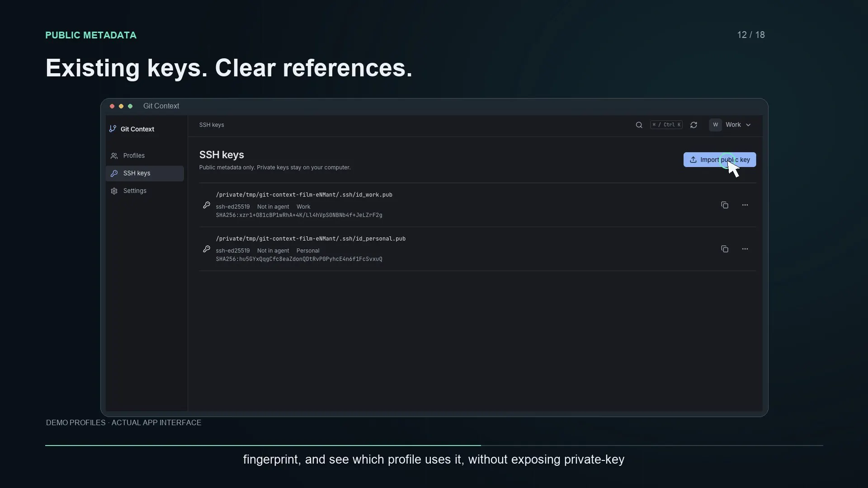Screen dimensions: 868x488
Task: Click the refresh icon in top bar
Action: point(693,125)
